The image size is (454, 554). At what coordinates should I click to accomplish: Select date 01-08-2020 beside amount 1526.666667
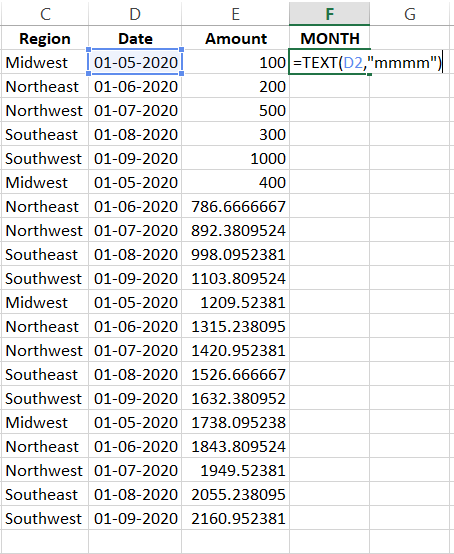135,375
